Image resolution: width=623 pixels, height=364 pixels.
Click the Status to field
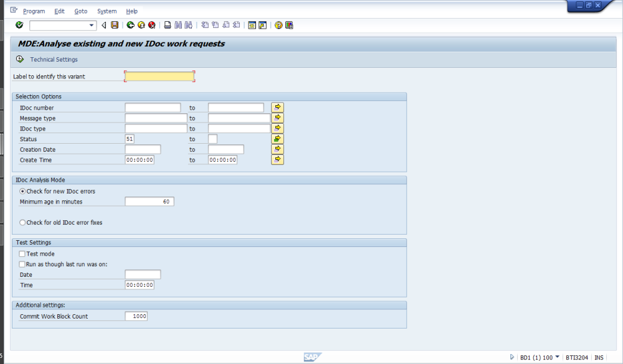(212, 139)
